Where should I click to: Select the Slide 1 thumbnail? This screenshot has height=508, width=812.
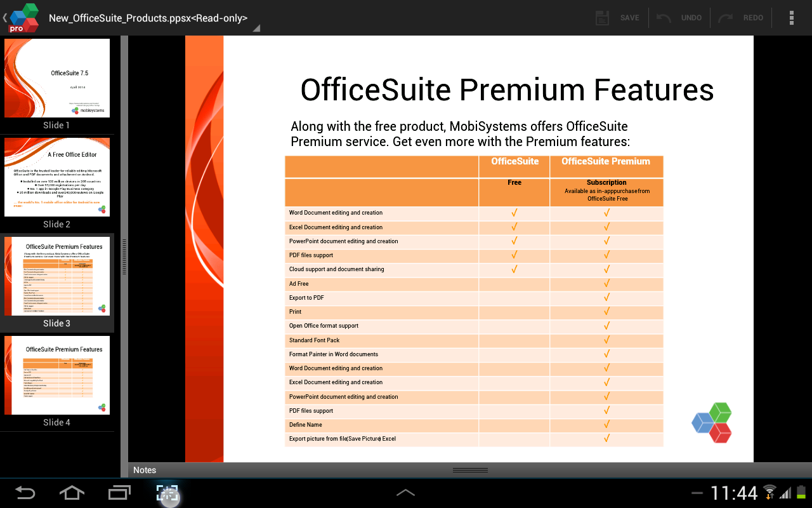point(57,78)
